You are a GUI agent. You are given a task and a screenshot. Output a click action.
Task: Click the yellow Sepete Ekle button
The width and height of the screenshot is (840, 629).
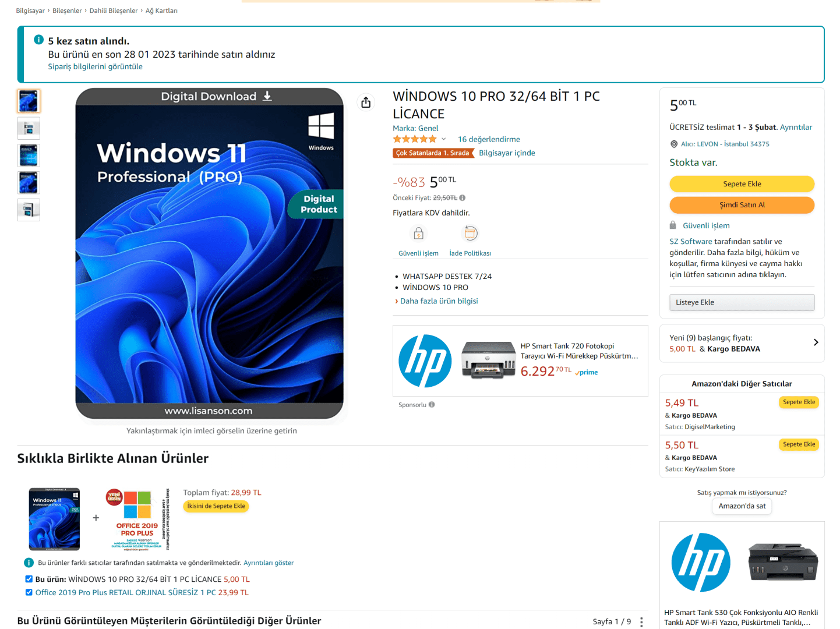742,184
